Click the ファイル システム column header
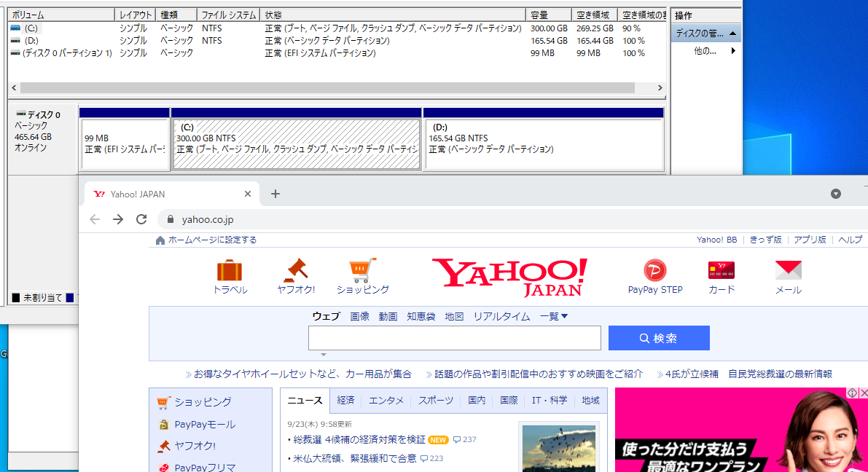 tap(228, 15)
